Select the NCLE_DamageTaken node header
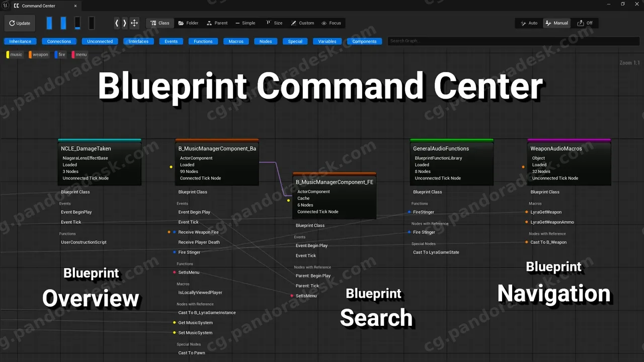 pos(100,149)
